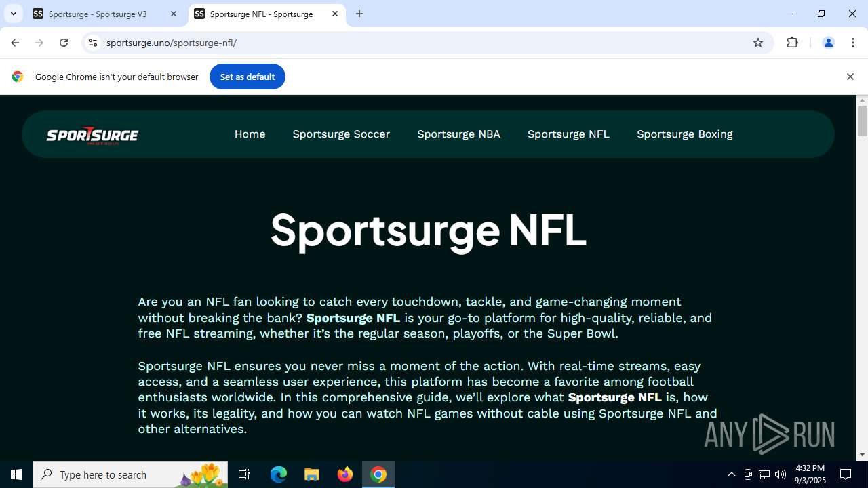Open the Chrome profile avatar
Viewport: 868px width, 488px height.
(x=828, y=43)
